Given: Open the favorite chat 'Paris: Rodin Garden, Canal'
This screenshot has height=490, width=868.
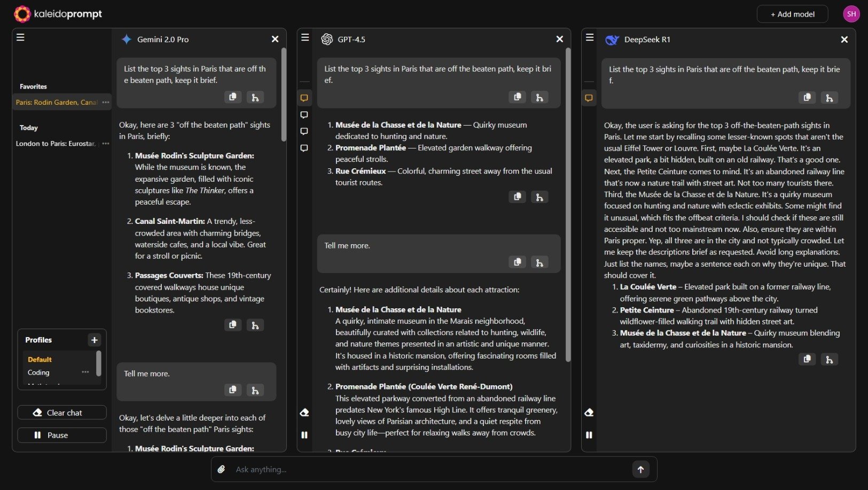Looking at the screenshot, I should (x=57, y=102).
